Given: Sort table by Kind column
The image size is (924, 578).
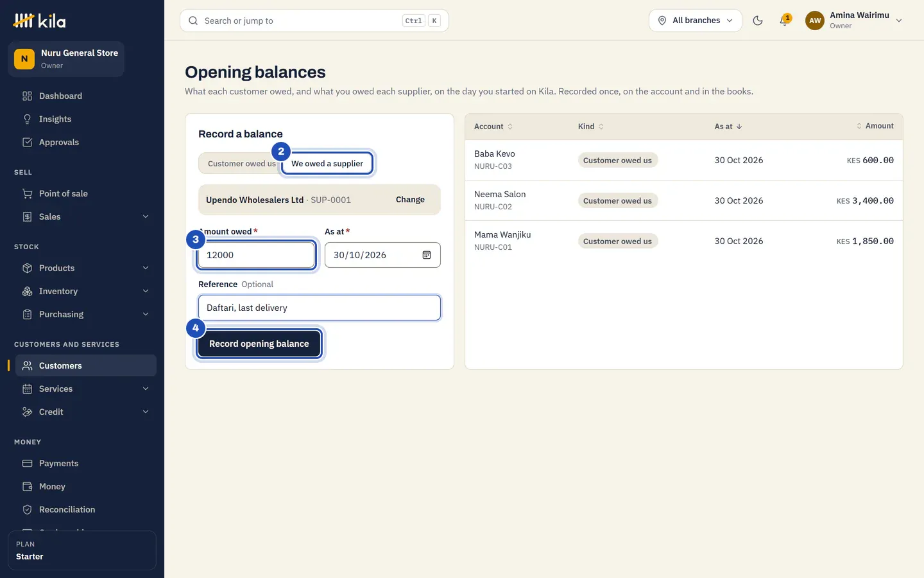Looking at the screenshot, I should coord(591,127).
